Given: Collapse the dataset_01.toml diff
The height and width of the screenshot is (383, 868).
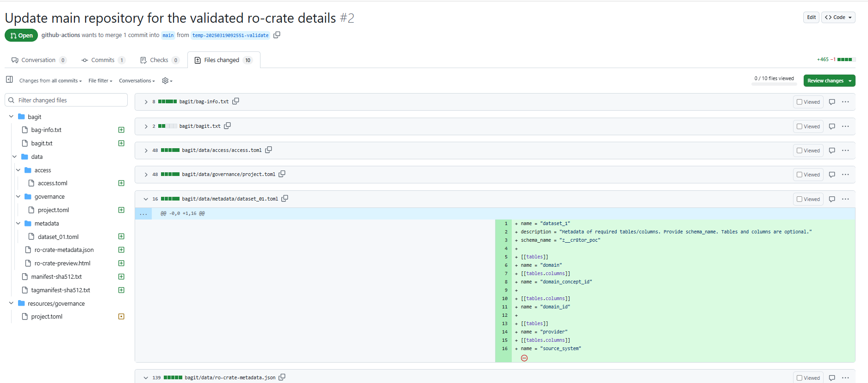Looking at the screenshot, I should (x=146, y=199).
